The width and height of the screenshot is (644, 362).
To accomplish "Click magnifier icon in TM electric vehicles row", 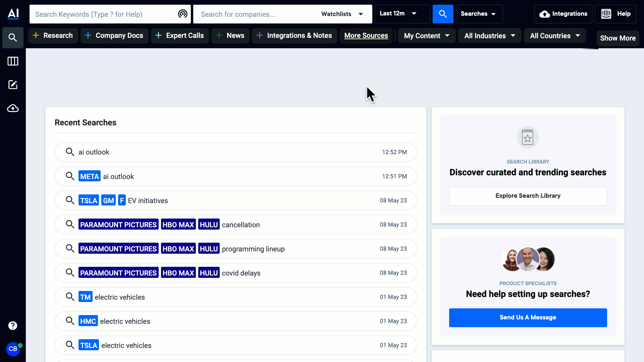I will [70, 297].
